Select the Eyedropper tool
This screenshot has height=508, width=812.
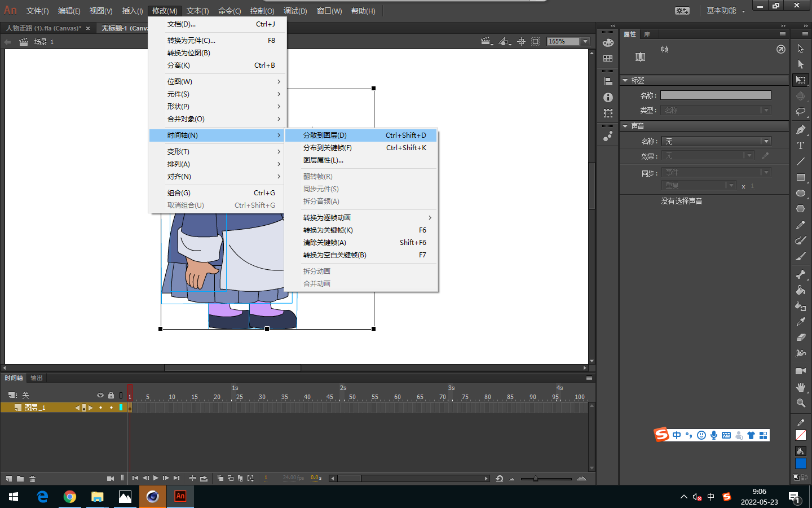800,322
